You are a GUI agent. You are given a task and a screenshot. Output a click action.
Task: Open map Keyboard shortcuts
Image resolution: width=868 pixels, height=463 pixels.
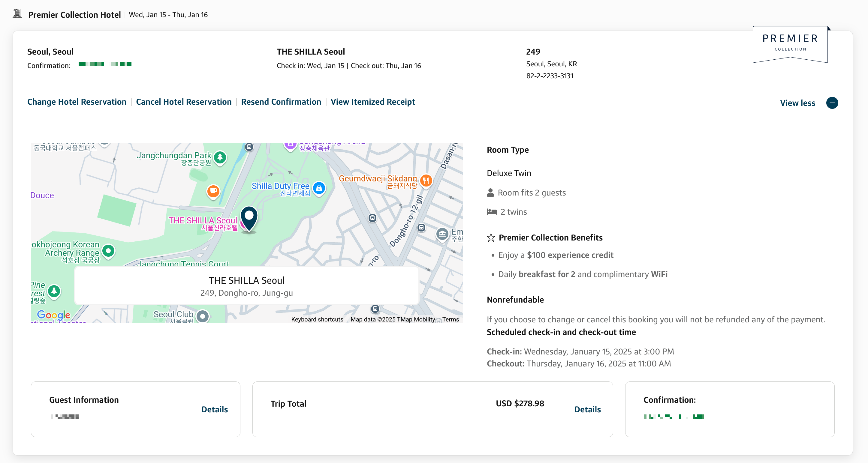point(317,319)
